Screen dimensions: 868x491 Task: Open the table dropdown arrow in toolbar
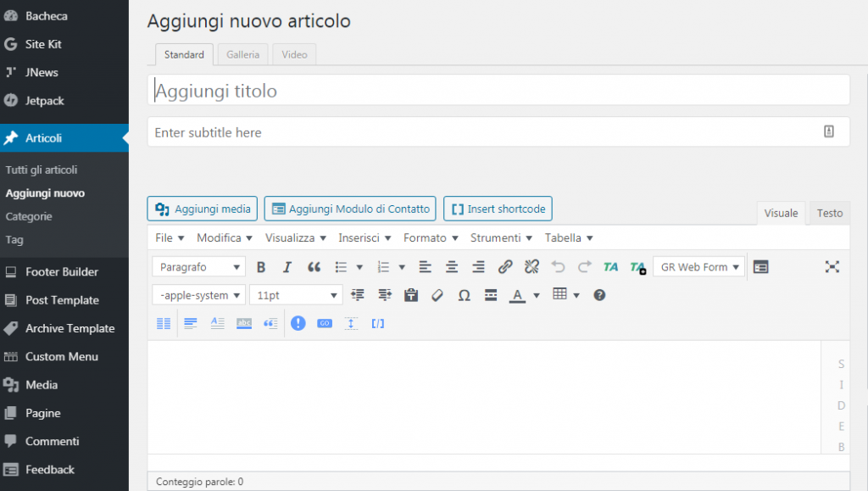click(x=576, y=296)
